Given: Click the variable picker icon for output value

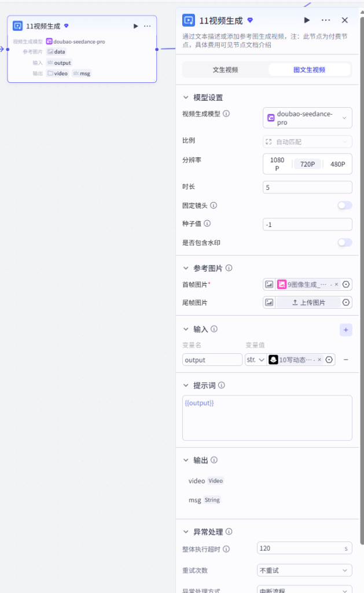Looking at the screenshot, I should [329, 360].
